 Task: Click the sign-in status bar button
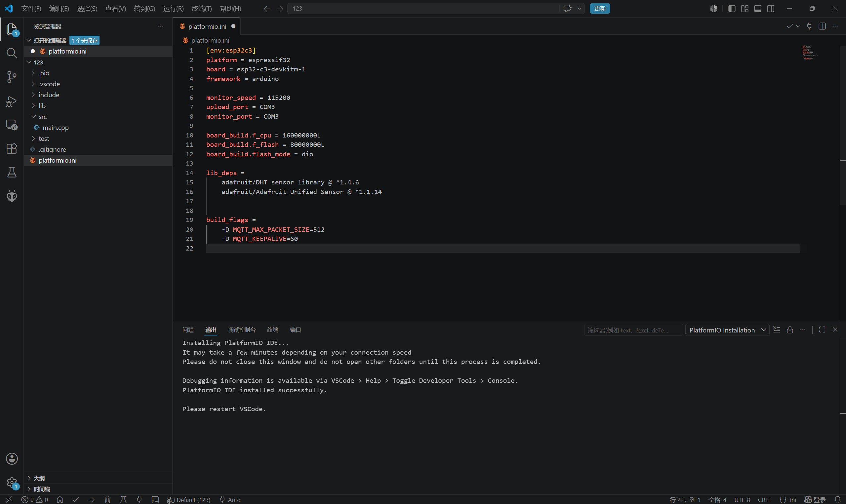[815, 500]
